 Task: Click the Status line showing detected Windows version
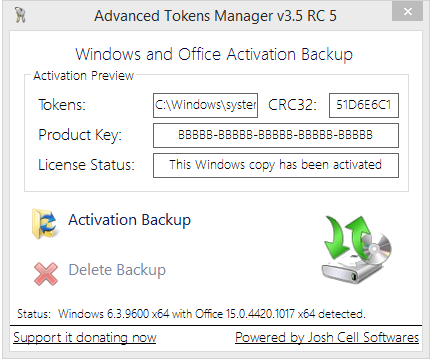[x=191, y=314]
